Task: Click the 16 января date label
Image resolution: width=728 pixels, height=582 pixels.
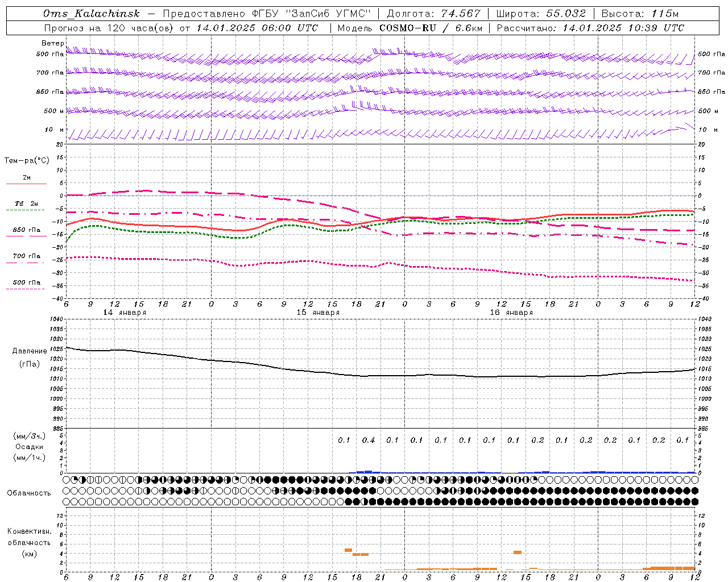Action: 511,313
